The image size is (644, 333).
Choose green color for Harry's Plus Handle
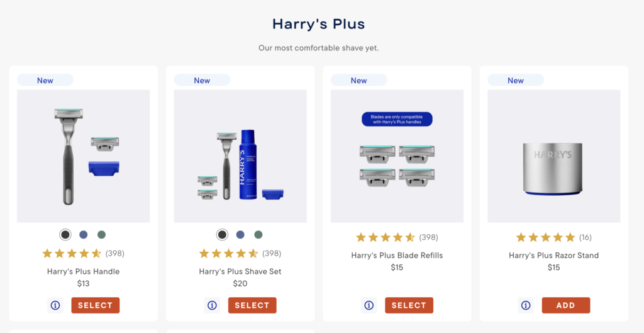pyautogui.click(x=101, y=235)
